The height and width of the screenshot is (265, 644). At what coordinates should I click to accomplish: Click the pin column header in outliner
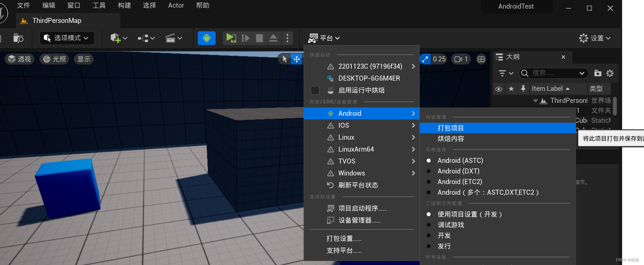(x=523, y=89)
